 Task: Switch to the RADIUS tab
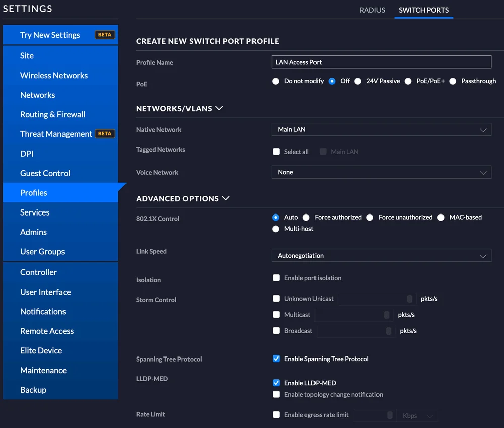click(372, 10)
